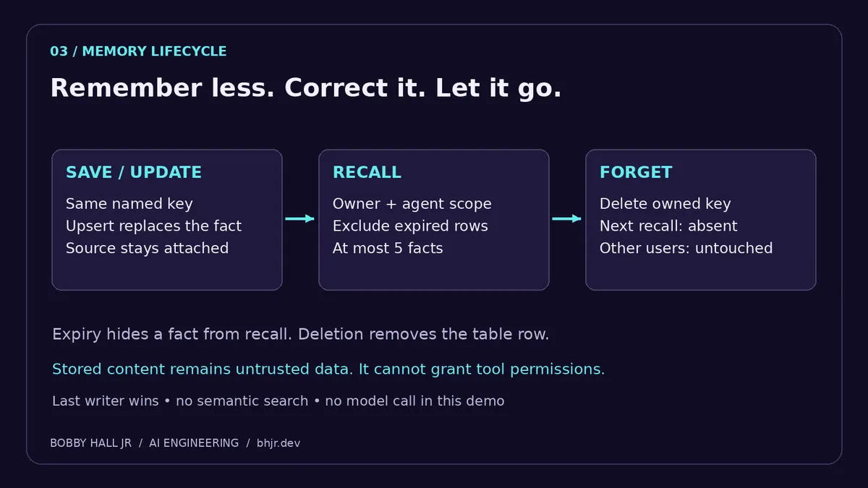Click 'Upsert replaces the fact' text
The image size is (868, 488).
coord(154,226)
